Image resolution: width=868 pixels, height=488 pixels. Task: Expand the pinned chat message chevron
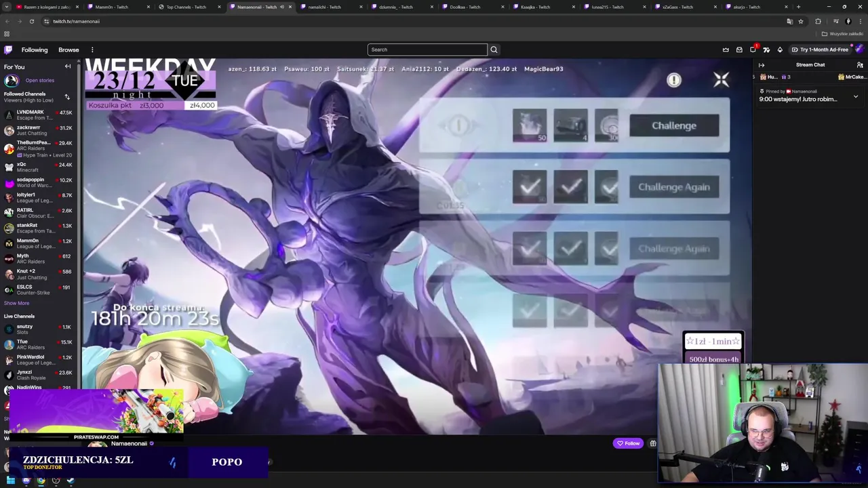tap(856, 97)
